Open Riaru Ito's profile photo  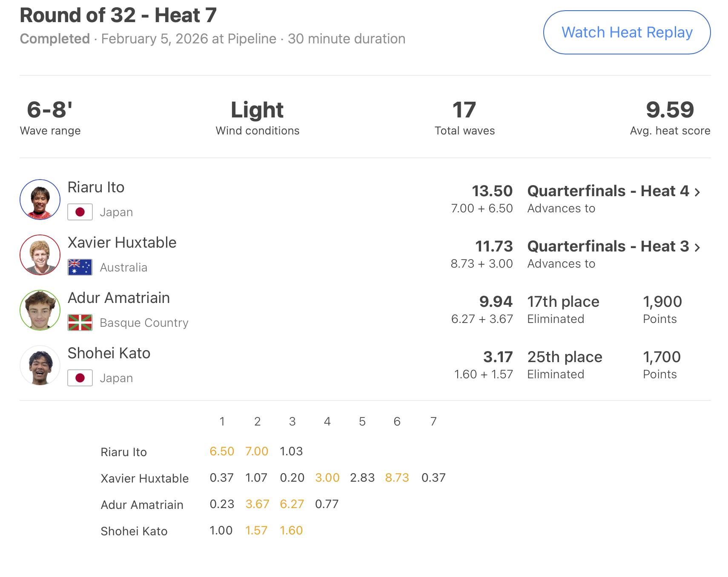click(x=40, y=200)
